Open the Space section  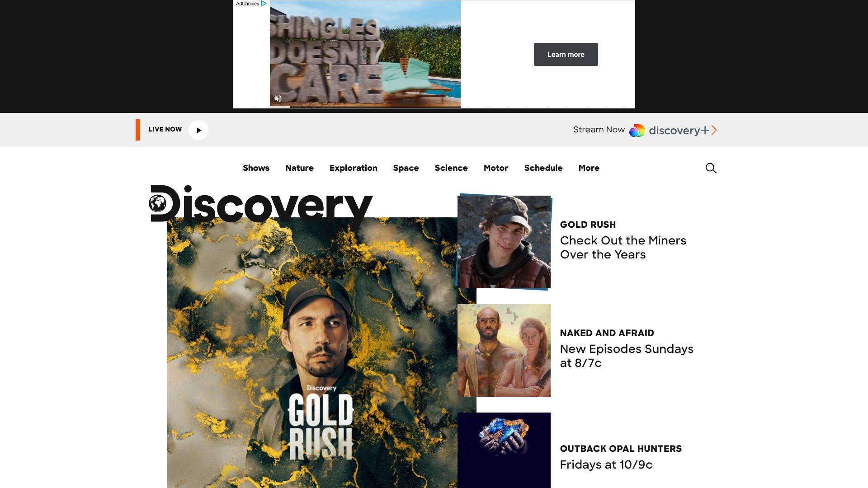pos(406,168)
